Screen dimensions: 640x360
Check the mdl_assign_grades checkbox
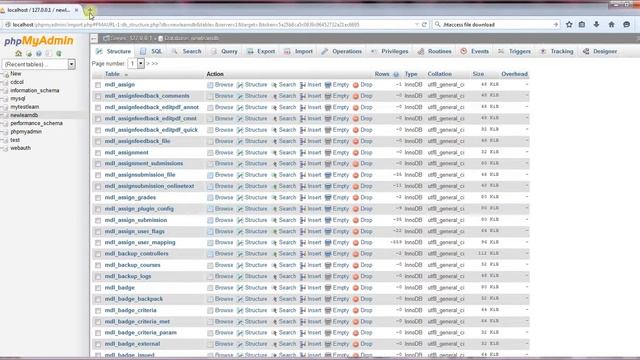[98, 198]
